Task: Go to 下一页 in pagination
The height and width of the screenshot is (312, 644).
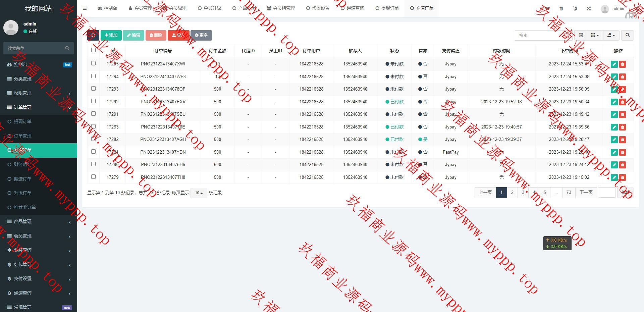Action: pos(586,193)
